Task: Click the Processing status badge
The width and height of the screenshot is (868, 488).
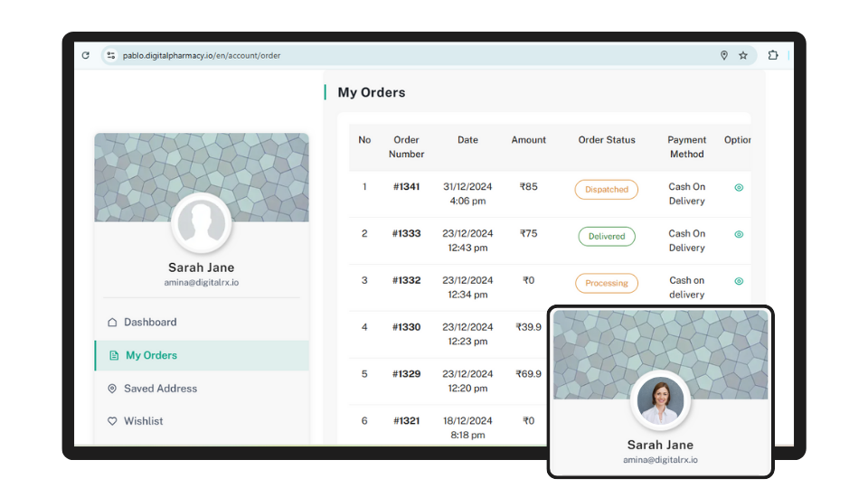Action: point(606,283)
